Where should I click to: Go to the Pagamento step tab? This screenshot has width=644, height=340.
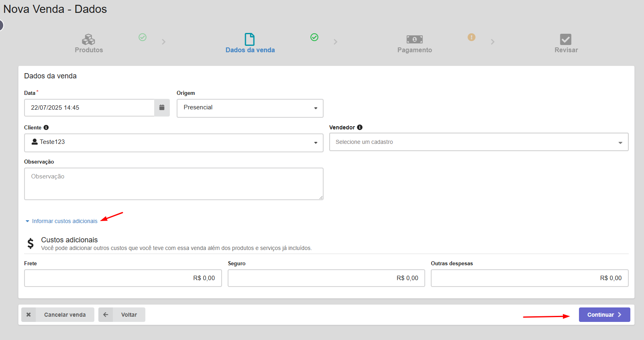[414, 50]
